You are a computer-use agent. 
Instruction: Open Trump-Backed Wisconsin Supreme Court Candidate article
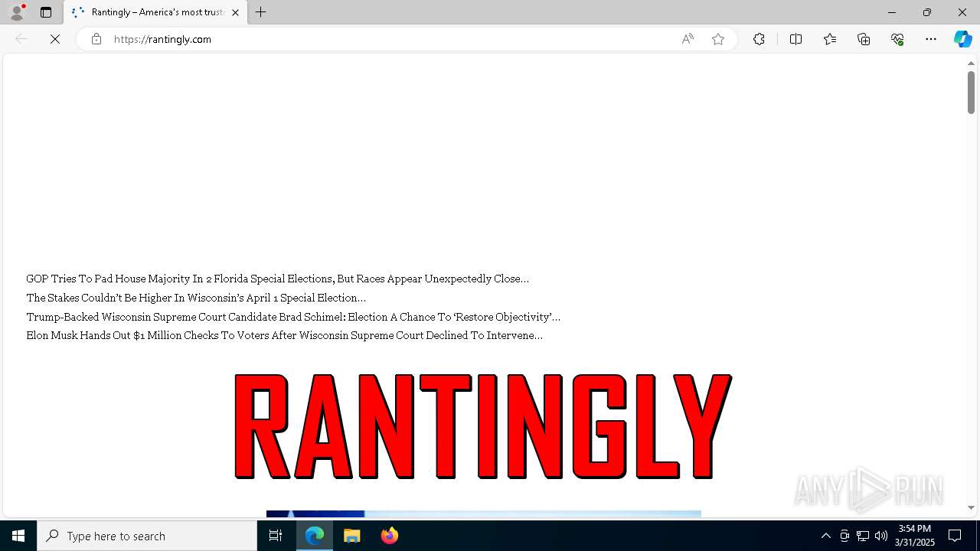click(293, 317)
